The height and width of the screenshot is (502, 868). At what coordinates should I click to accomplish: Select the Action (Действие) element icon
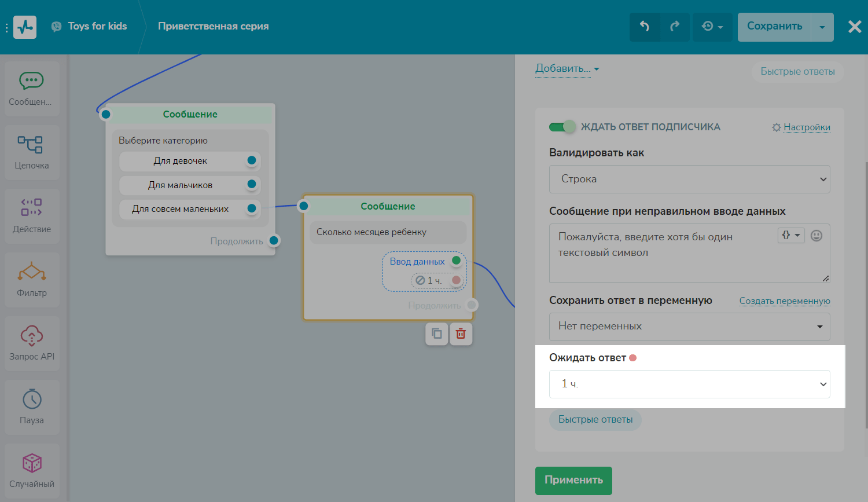click(31, 208)
